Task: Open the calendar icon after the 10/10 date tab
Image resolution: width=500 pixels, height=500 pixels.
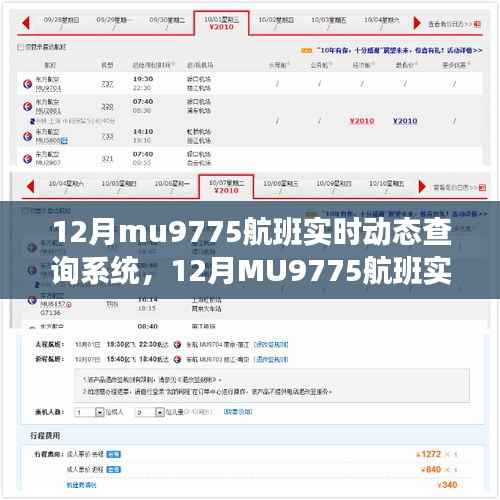Action: click(x=482, y=188)
